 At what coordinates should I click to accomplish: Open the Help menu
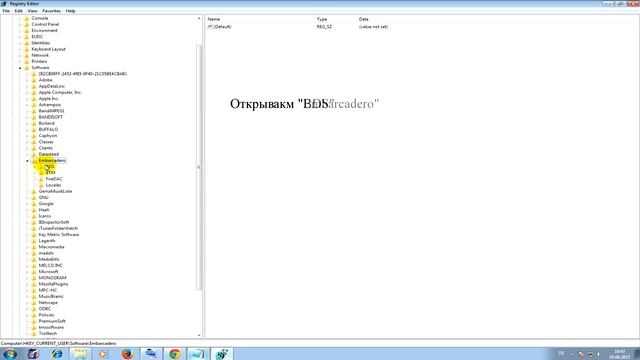click(x=71, y=11)
